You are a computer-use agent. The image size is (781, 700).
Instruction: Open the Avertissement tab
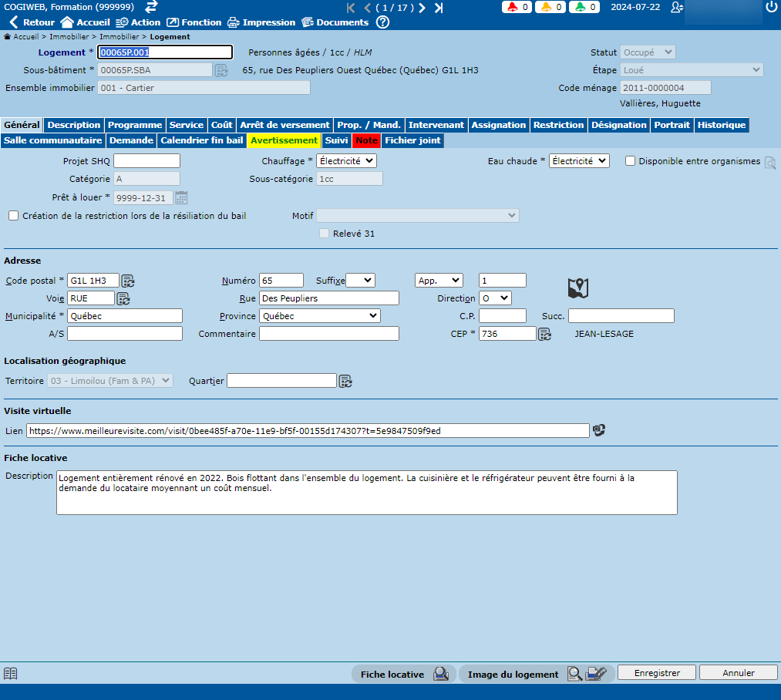(x=284, y=141)
